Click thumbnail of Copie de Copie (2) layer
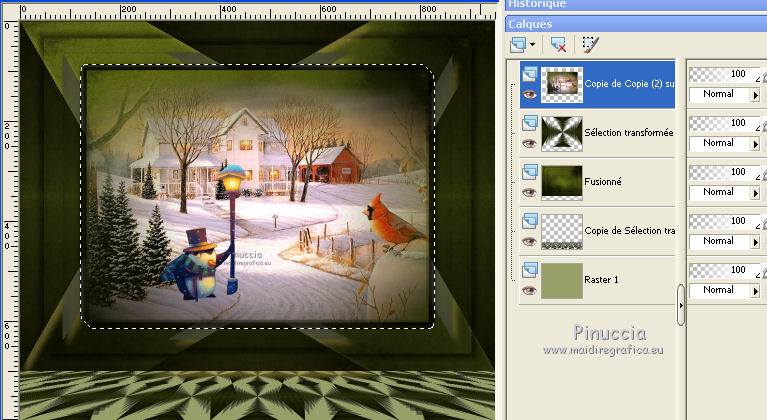Screen dimensions: 767x420 562,85
